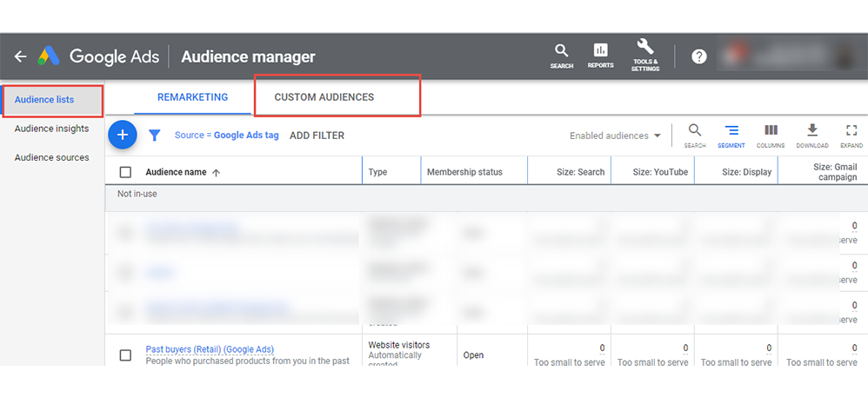Click the Type column header
The height and width of the screenshot is (398, 868).
pos(377,172)
